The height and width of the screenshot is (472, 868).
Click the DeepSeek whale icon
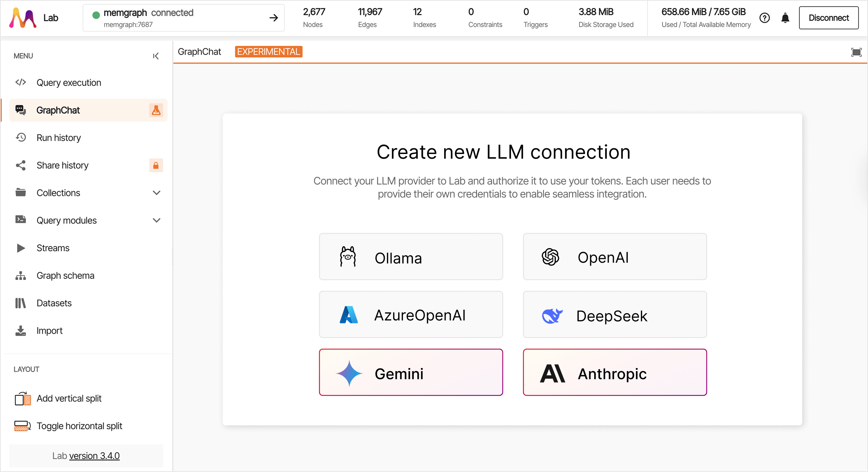552,315
